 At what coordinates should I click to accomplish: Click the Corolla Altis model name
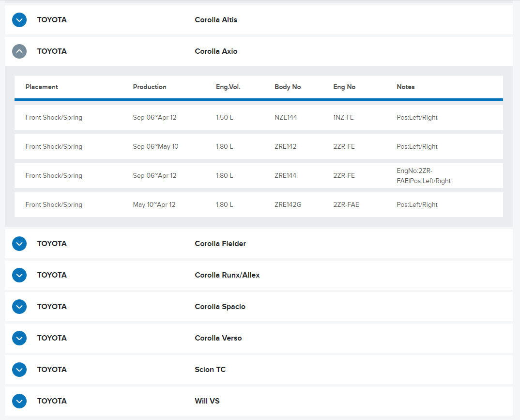coord(216,20)
